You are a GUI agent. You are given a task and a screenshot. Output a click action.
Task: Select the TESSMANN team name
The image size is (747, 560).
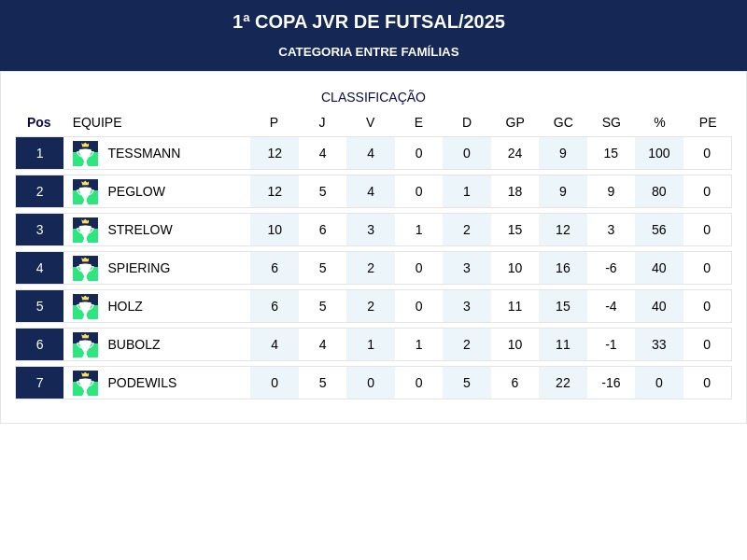144,153
